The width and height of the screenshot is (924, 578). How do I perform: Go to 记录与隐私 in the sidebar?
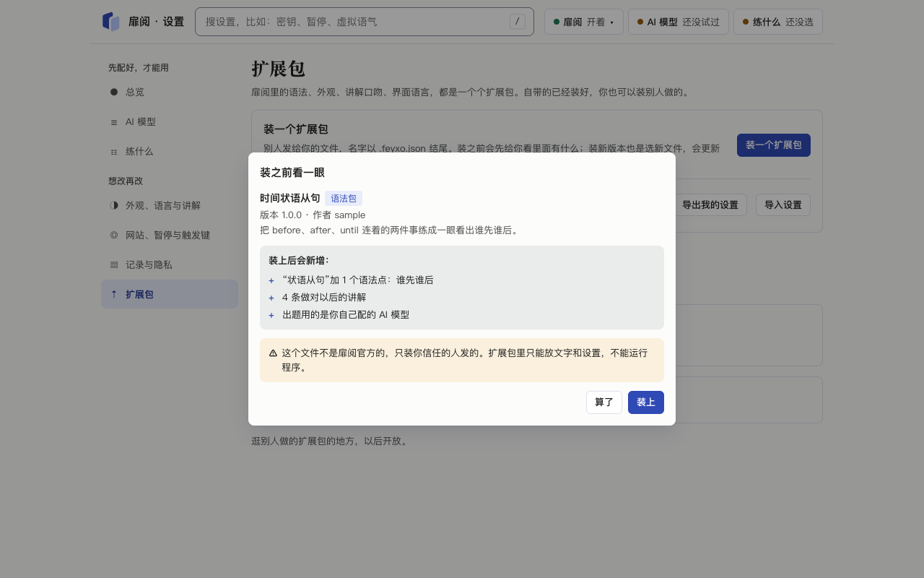(170, 264)
